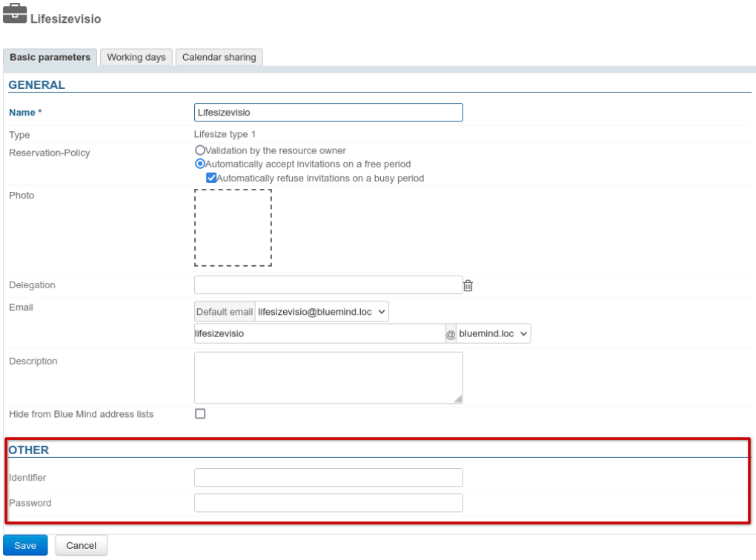The width and height of the screenshot is (756, 560).
Task: Click inside the Description text area
Action: [x=328, y=378]
